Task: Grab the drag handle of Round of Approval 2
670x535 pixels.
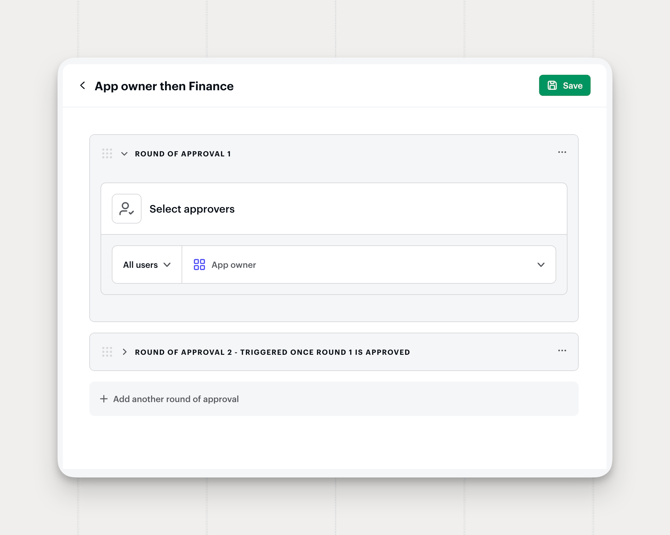Action: pos(107,352)
